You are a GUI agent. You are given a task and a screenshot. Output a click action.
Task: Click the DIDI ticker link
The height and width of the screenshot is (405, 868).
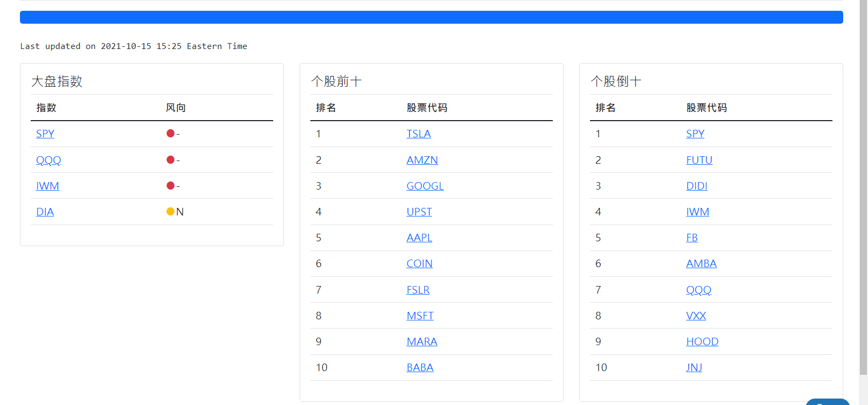click(697, 186)
